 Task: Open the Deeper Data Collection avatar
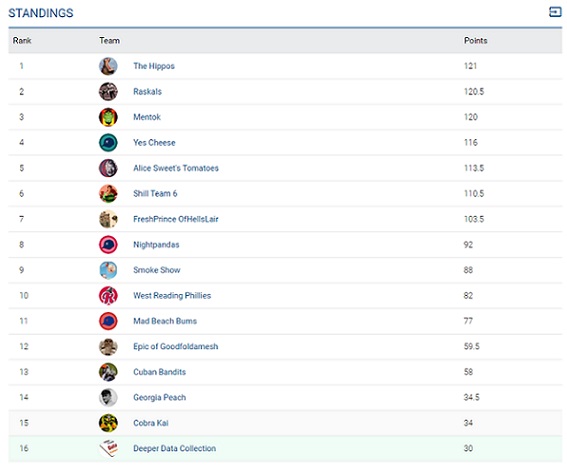pos(108,448)
